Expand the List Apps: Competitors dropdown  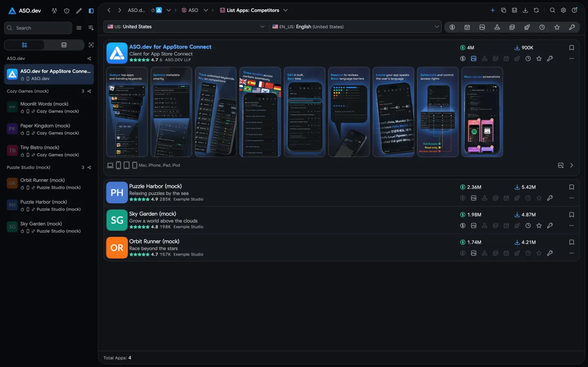tap(285, 10)
